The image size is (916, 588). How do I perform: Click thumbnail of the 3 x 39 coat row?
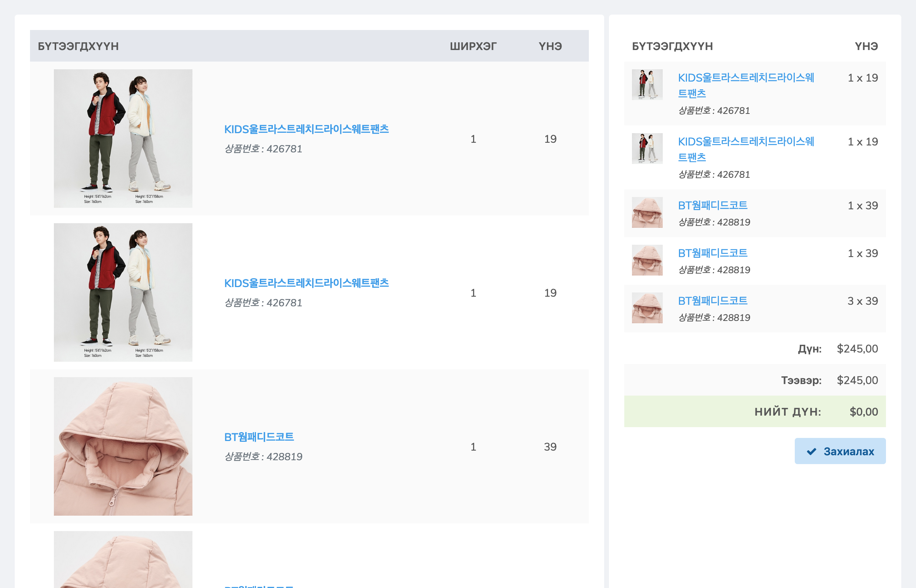(647, 308)
